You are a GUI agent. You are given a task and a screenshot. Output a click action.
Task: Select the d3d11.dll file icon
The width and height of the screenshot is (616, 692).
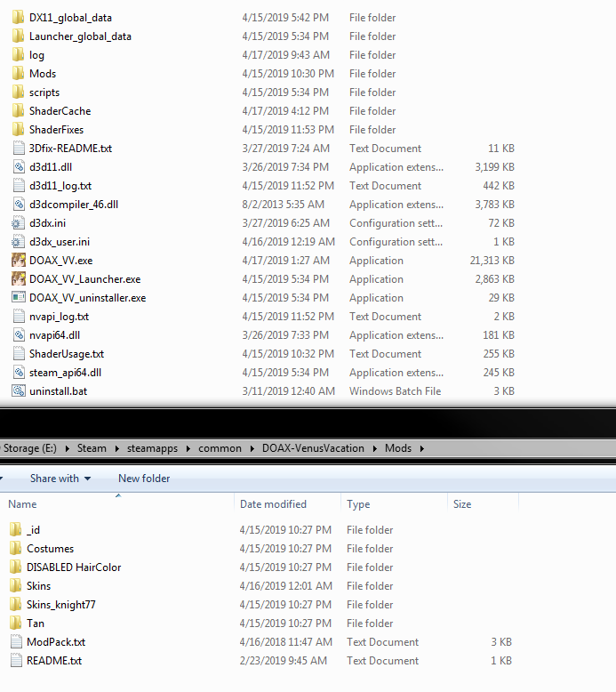(18, 167)
